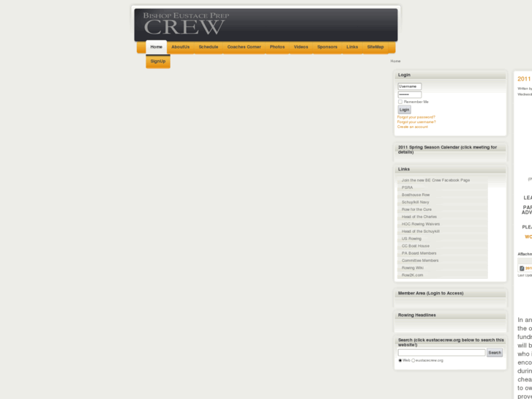Select the Web search radio button
This screenshot has width=532, height=399.
pyautogui.click(x=400, y=360)
